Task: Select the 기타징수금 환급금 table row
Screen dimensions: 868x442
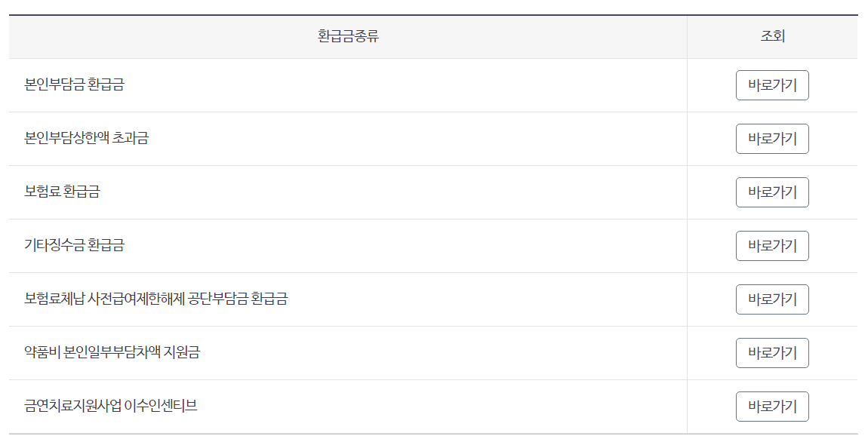Action: (377, 246)
